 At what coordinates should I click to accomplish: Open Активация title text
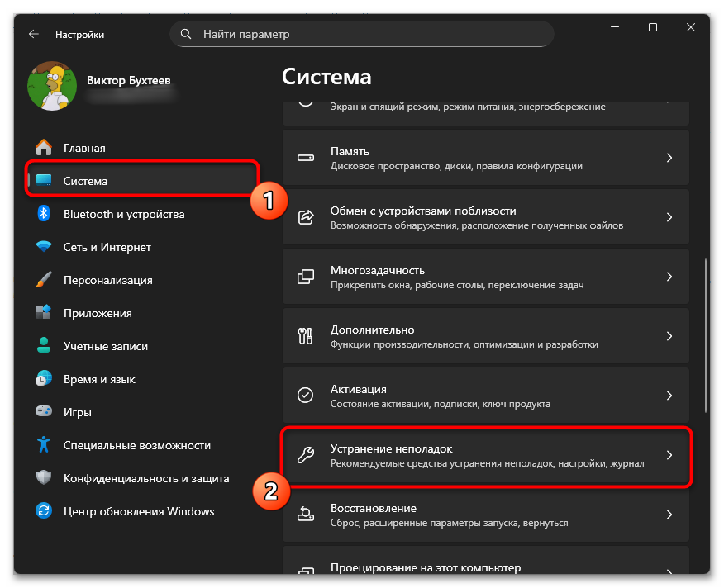click(x=359, y=390)
